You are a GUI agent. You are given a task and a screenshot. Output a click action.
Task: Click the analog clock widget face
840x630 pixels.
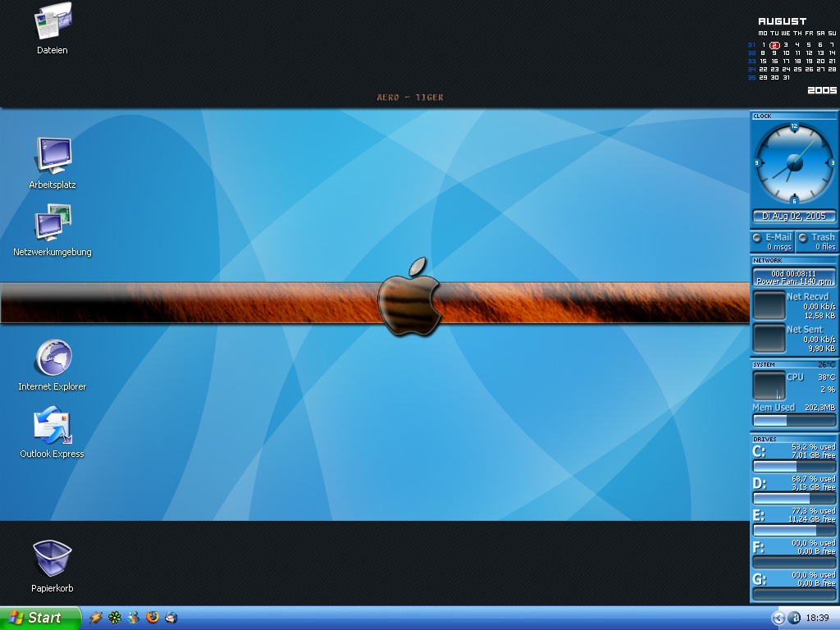pos(794,163)
